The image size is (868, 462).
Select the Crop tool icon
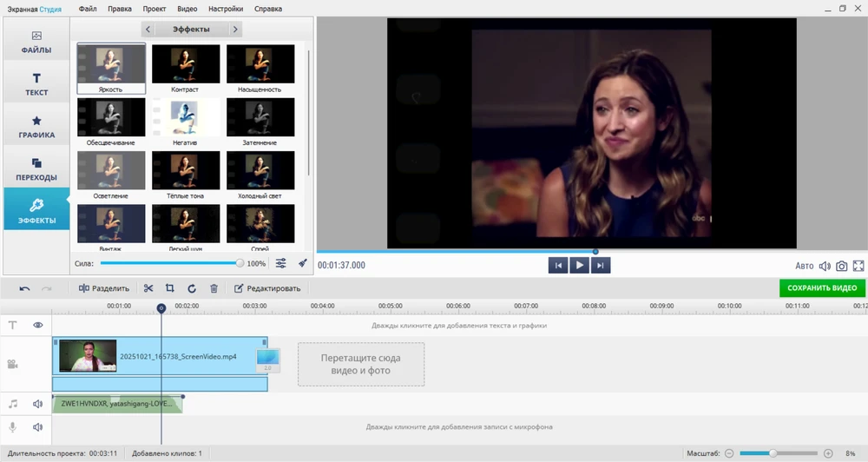(170, 288)
